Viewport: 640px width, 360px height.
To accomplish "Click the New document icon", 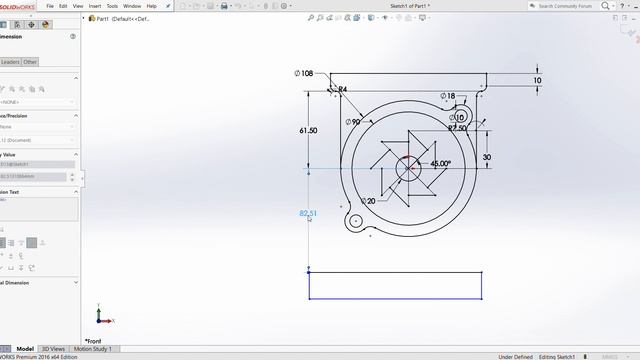I will [183, 6].
